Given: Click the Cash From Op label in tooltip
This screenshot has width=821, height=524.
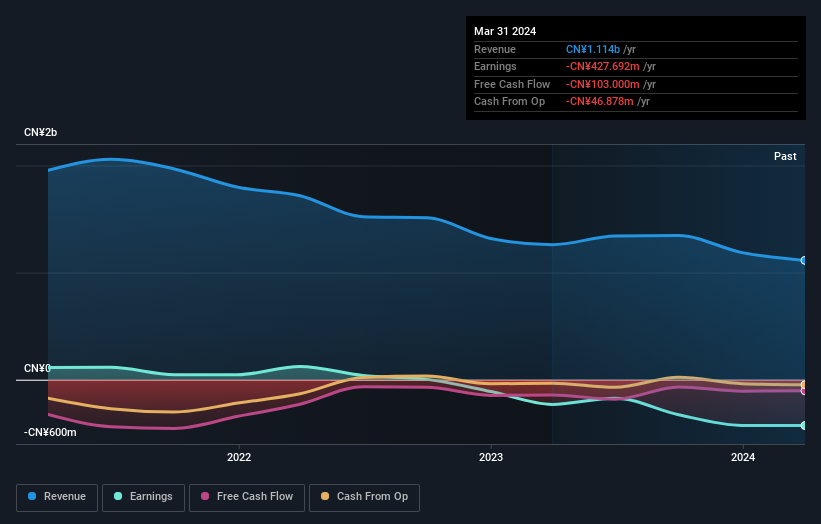Looking at the screenshot, I should [x=509, y=102].
